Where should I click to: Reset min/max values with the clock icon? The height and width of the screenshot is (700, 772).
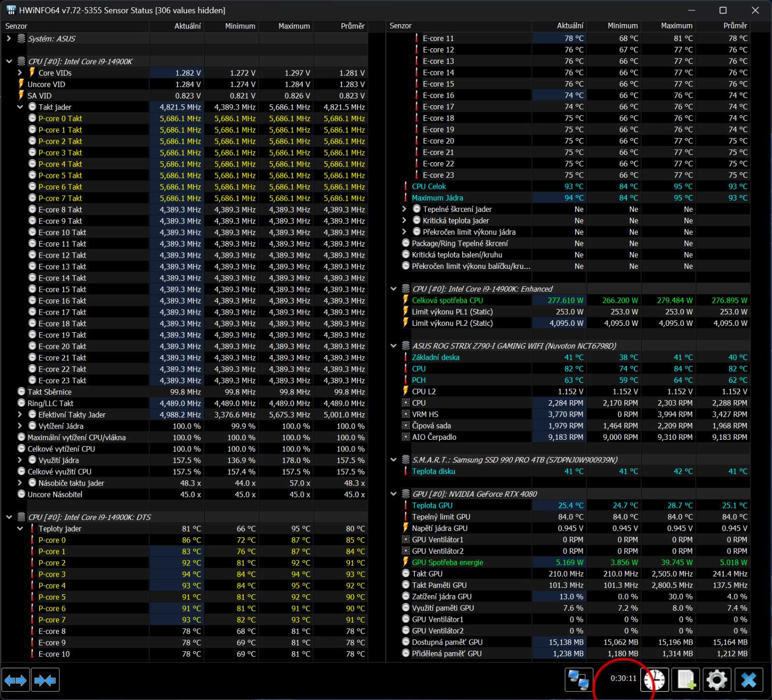point(655,681)
